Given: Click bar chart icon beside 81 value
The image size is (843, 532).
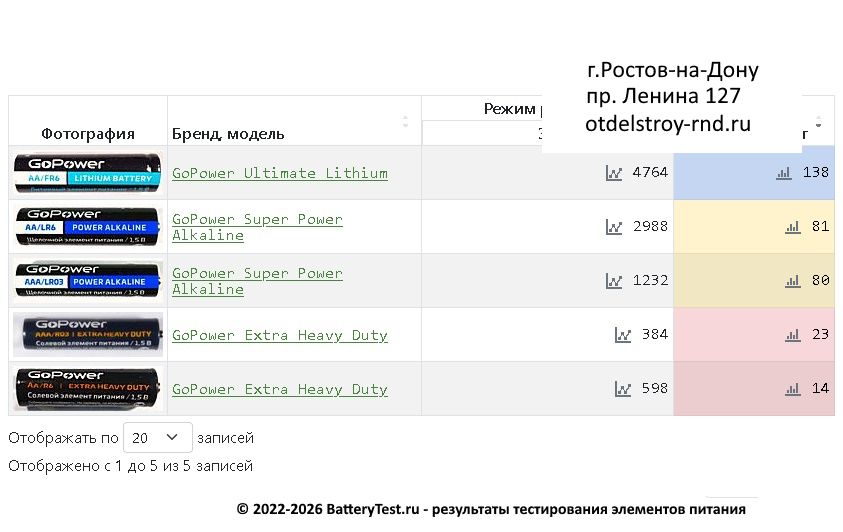Looking at the screenshot, I should (793, 227).
